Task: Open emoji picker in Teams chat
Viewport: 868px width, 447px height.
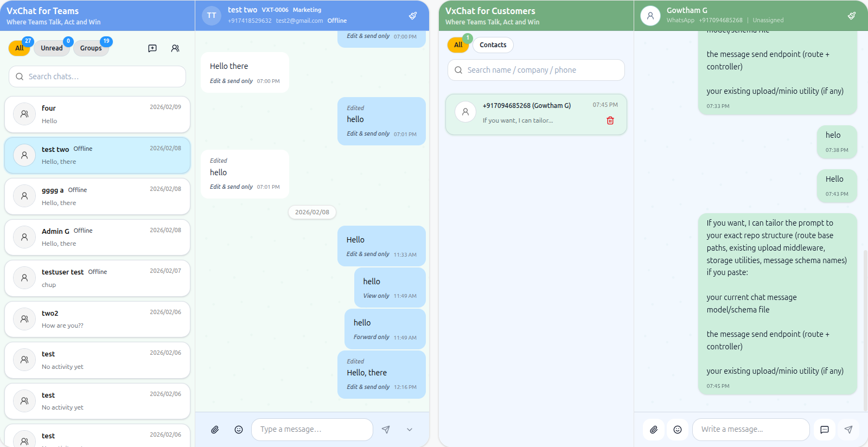Action: coord(239,430)
